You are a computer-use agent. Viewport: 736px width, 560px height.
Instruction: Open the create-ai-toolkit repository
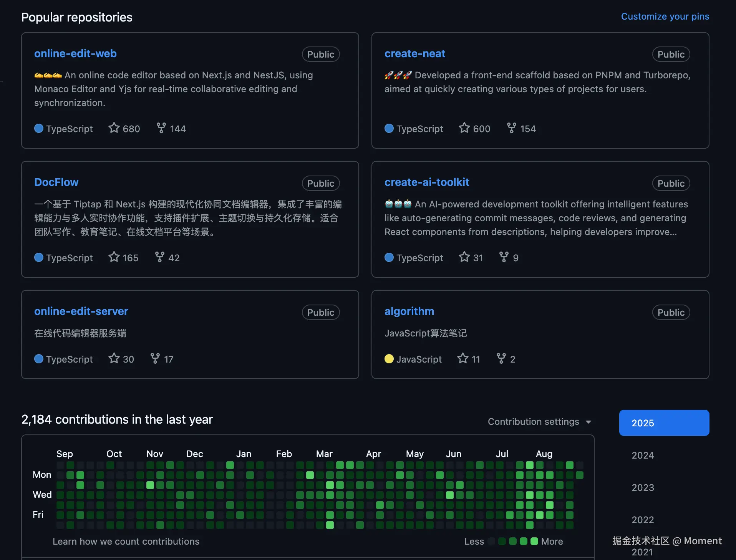click(x=427, y=182)
